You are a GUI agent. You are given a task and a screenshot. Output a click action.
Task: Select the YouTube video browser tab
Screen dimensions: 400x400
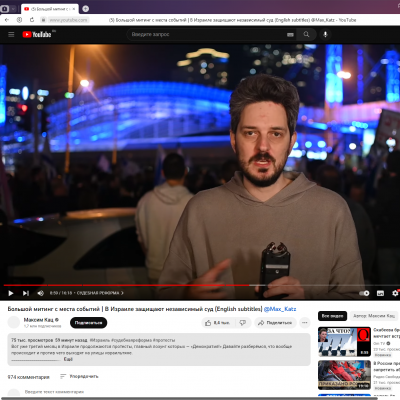(49, 9)
